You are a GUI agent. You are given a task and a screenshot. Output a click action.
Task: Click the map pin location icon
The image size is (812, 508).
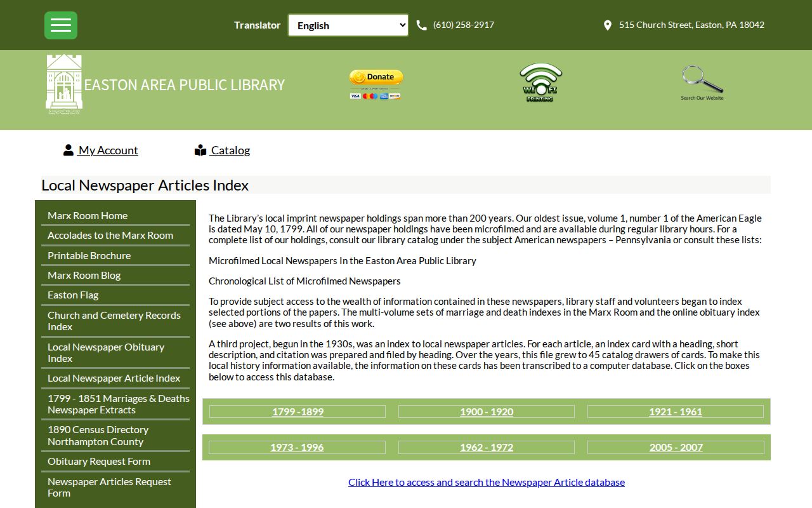(x=607, y=25)
